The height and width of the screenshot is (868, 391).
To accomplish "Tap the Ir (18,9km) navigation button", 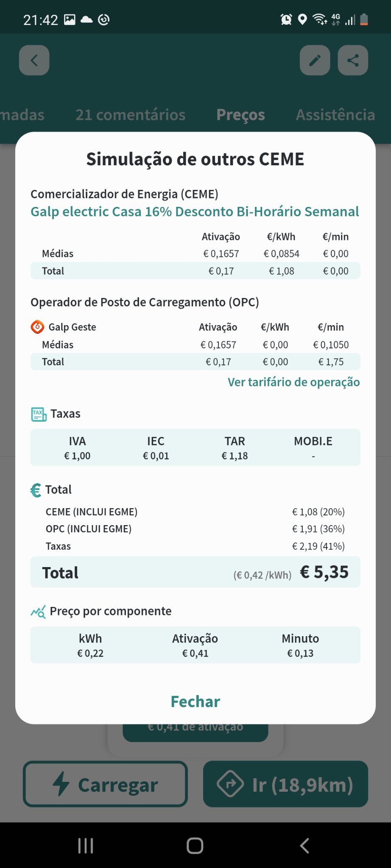I will pyautogui.click(x=285, y=784).
